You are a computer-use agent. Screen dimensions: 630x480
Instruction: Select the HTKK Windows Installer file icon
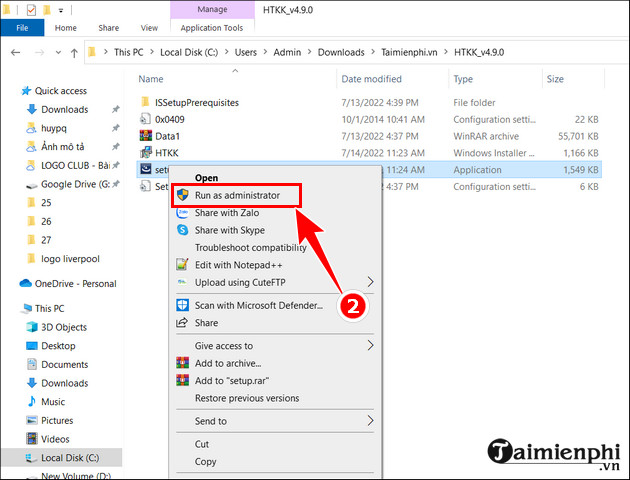click(146, 153)
